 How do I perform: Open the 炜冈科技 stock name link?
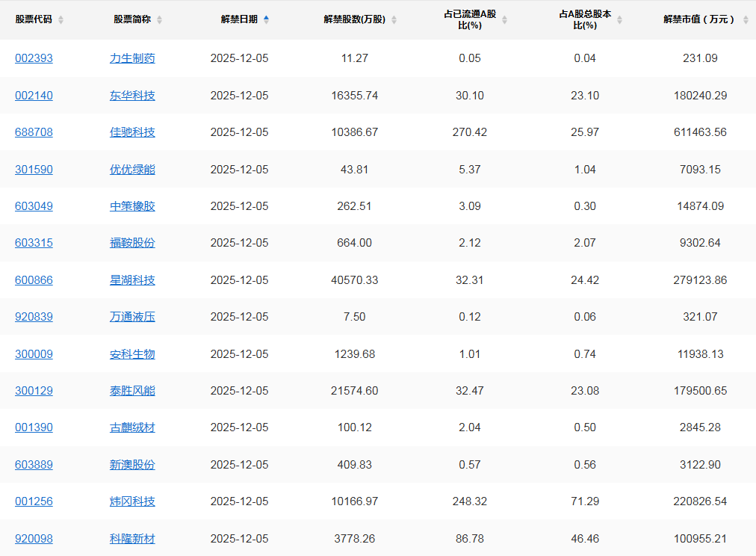pyautogui.click(x=132, y=501)
